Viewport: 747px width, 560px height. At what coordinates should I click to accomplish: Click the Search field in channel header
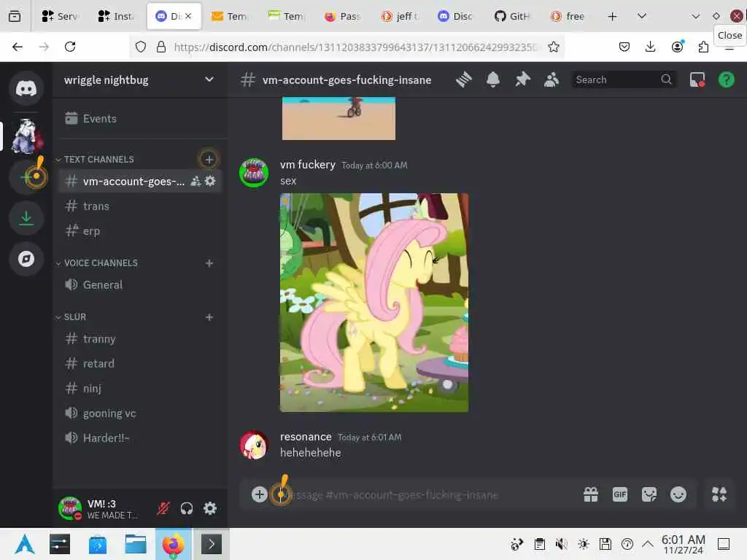coord(624,79)
